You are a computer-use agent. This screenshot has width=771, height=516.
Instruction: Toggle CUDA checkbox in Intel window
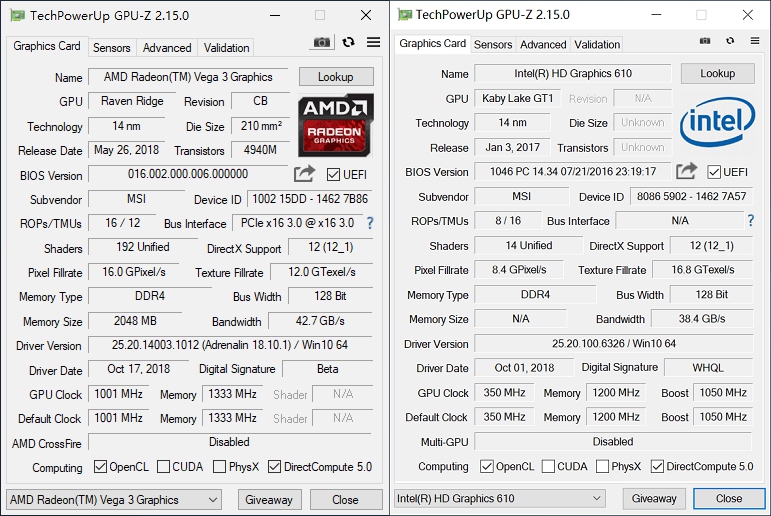point(548,466)
